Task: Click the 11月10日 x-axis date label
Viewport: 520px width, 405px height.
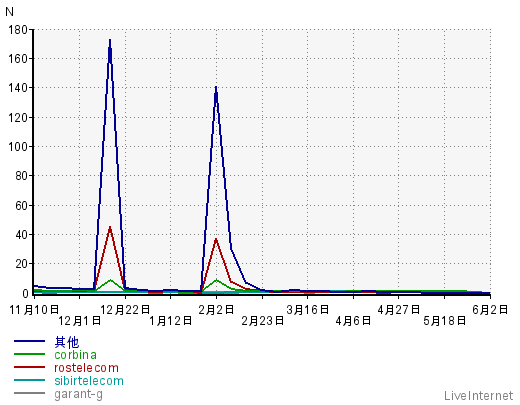Action: (x=34, y=310)
